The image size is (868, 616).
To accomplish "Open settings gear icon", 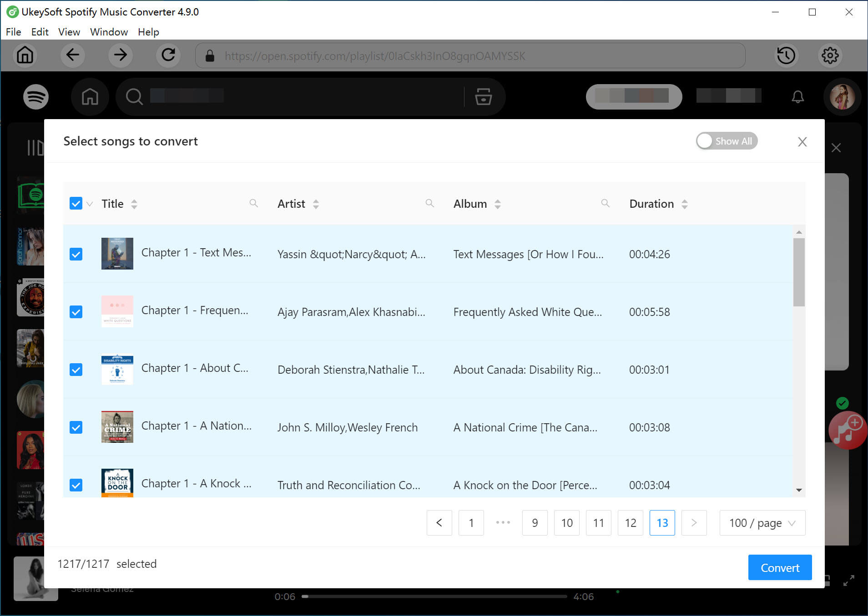I will (x=830, y=55).
